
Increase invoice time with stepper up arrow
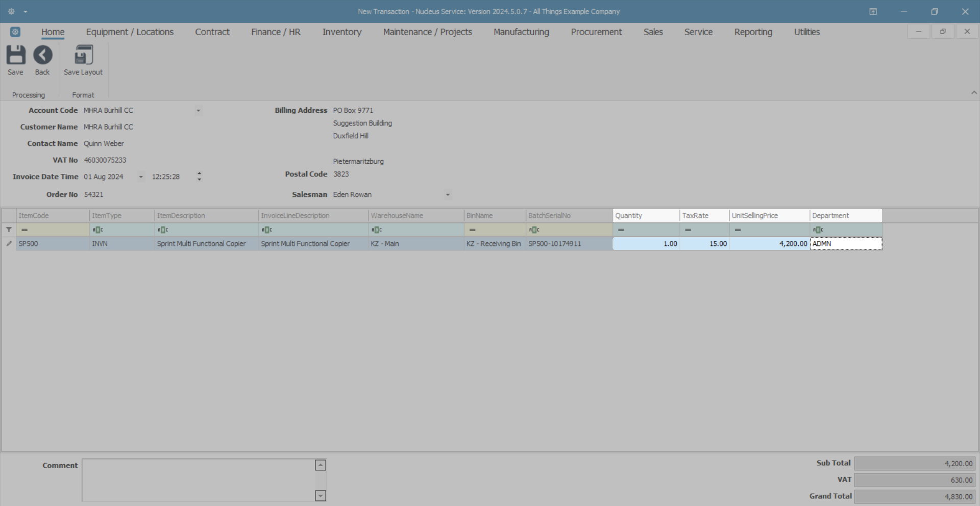pyautogui.click(x=199, y=173)
